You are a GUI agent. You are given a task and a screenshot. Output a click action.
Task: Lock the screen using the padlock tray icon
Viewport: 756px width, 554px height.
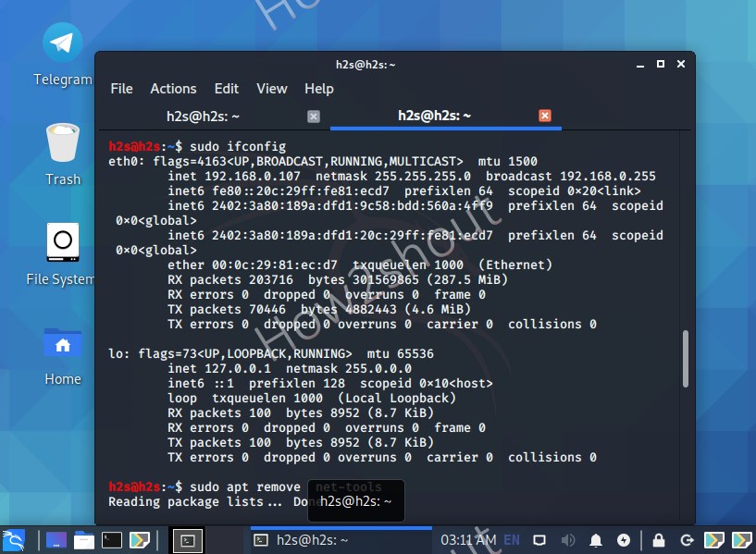point(659,539)
